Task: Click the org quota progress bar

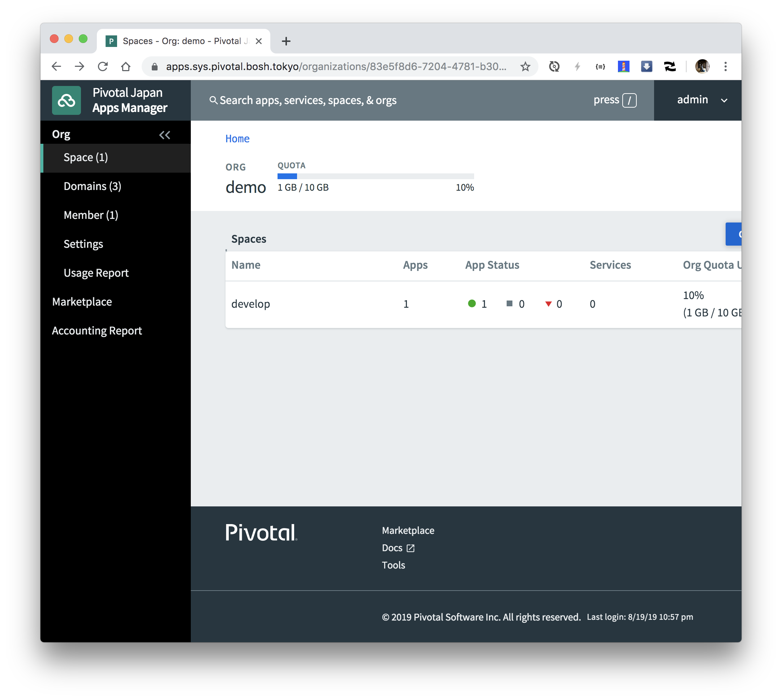Action: tap(375, 176)
